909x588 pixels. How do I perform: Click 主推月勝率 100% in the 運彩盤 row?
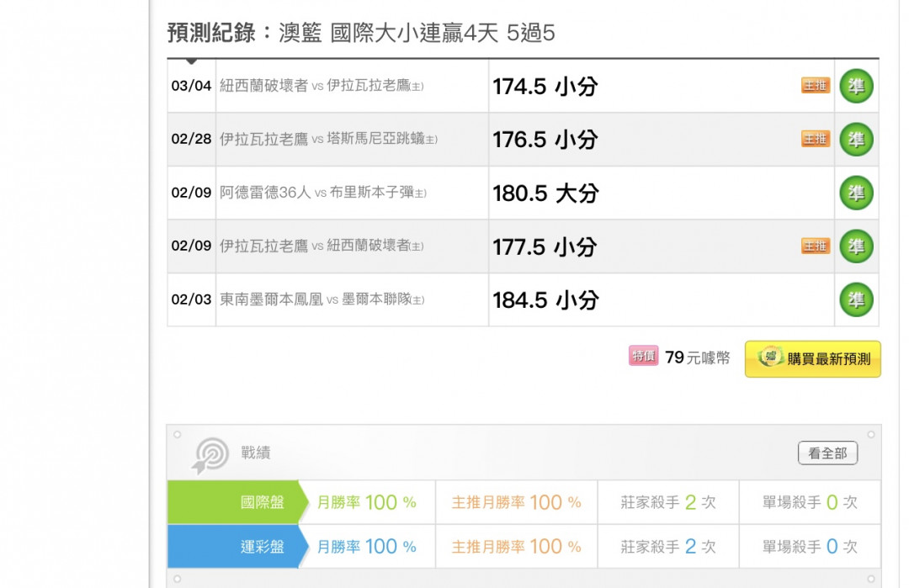click(516, 546)
